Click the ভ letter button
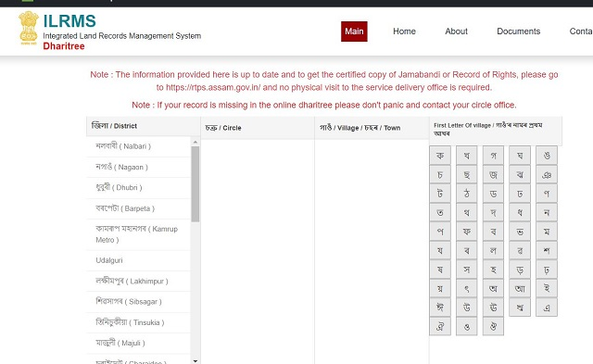The width and height of the screenshot is (593, 364). (520, 232)
